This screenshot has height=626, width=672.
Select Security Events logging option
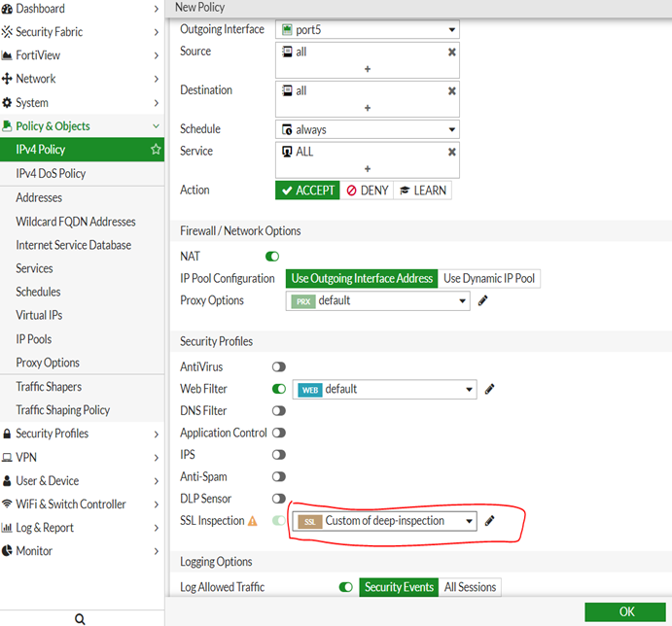399,587
